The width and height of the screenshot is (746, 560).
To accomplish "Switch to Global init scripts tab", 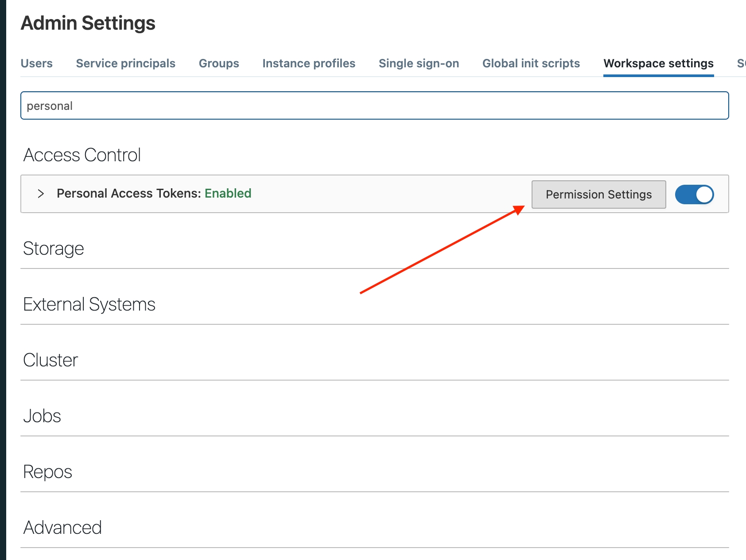I will [531, 63].
